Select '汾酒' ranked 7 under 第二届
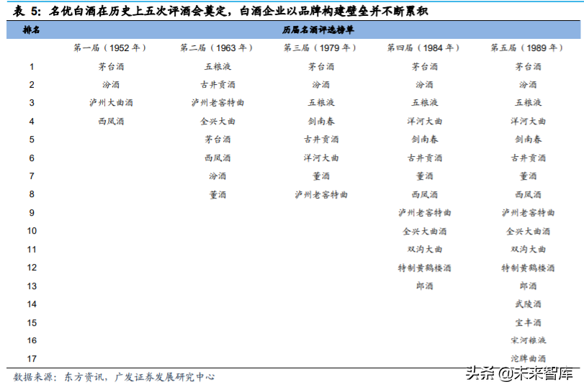This screenshot has height=392, width=584. click(x=217, y=176)
